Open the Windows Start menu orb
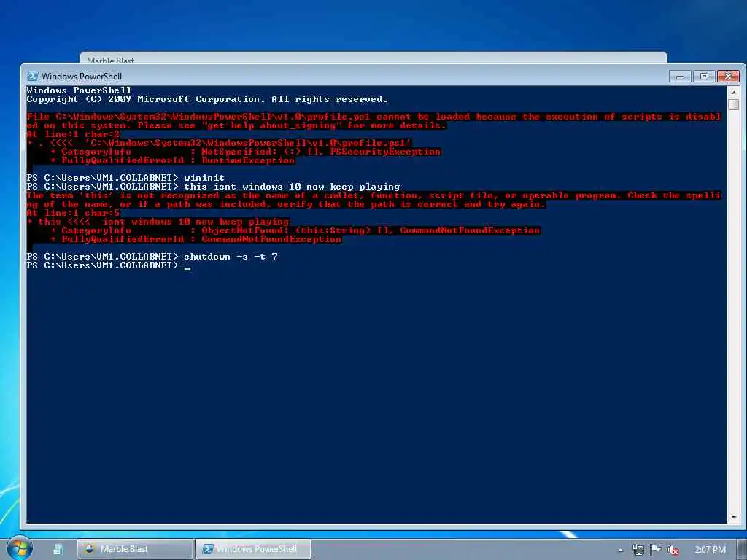The height and width of the screenshot is (560, 747). click(x=18, y=548)
